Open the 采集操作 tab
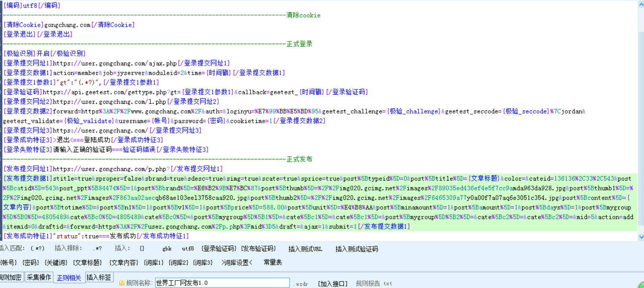The height and width of the screenshot is (288, 644). coord(39,277)
